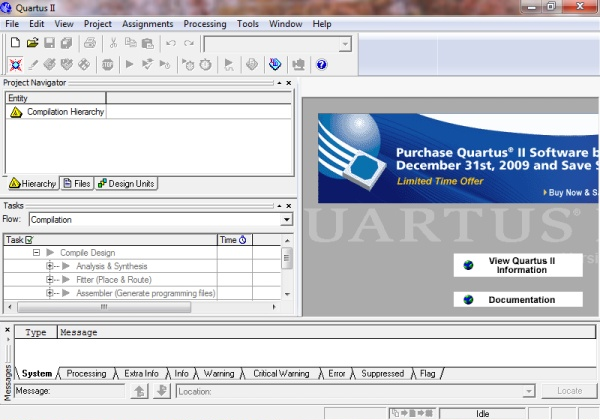Close the Project Navigator panel
Image resolution: width=600 pixels, height=420 pixels.
289,83
